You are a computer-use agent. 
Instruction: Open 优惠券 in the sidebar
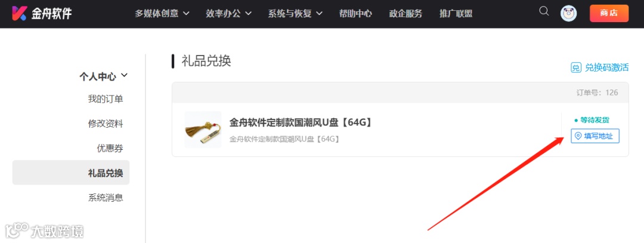point(110,149)
